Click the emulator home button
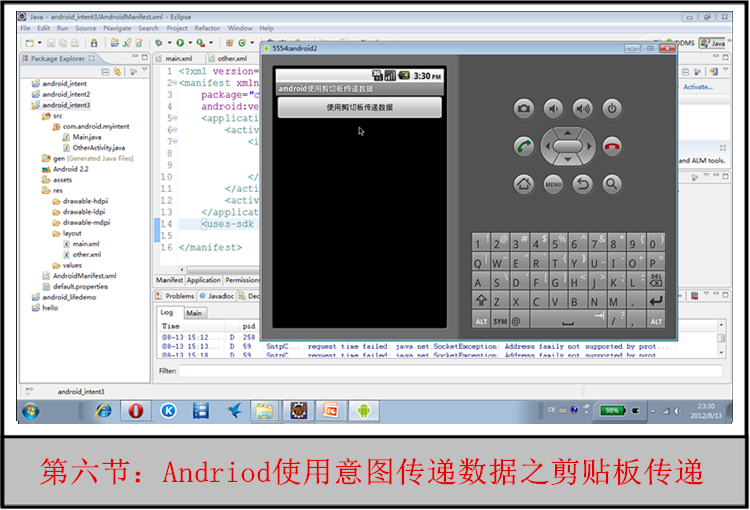750x510 pixels. pos(524,184)
